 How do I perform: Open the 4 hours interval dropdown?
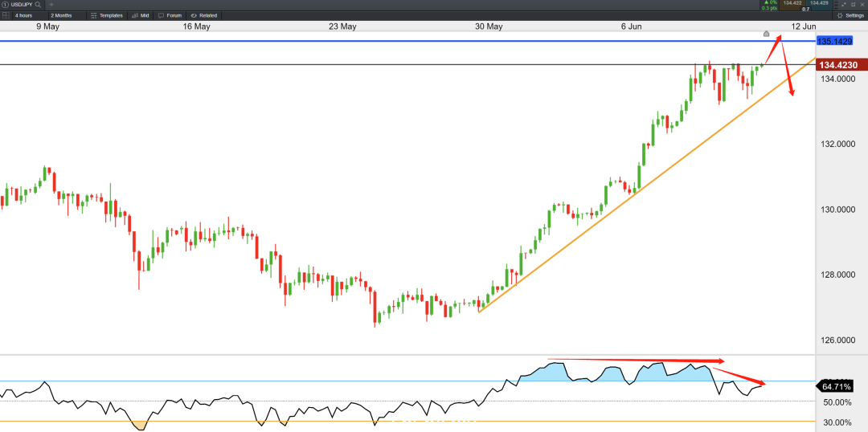pyautogui.click(x=30, y=15)
